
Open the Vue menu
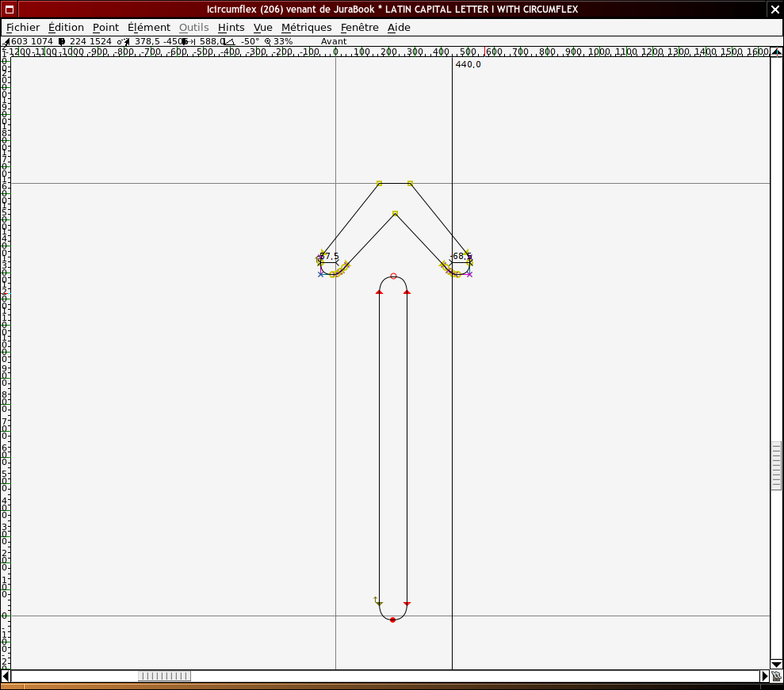pos(263,28)
